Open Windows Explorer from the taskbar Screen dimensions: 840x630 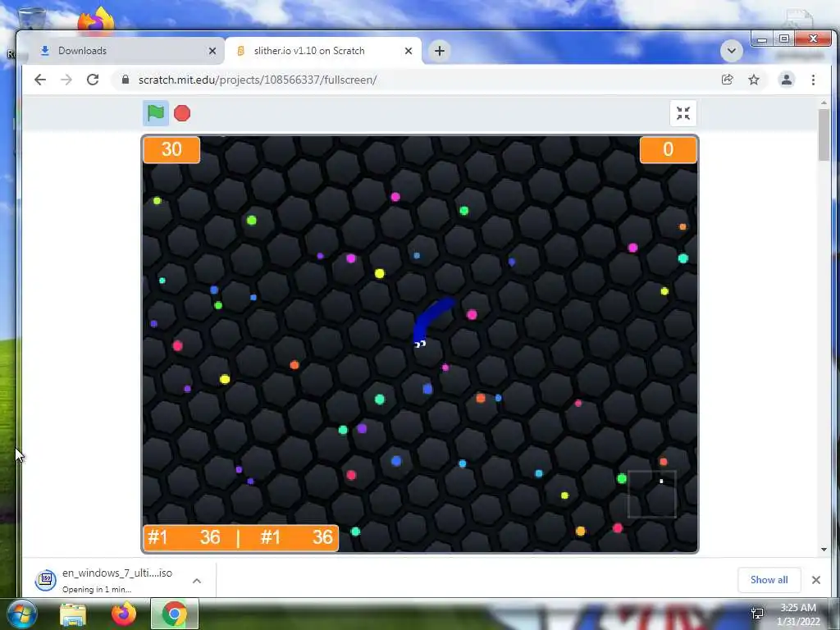pyautogui.click(x=73, y=614)
